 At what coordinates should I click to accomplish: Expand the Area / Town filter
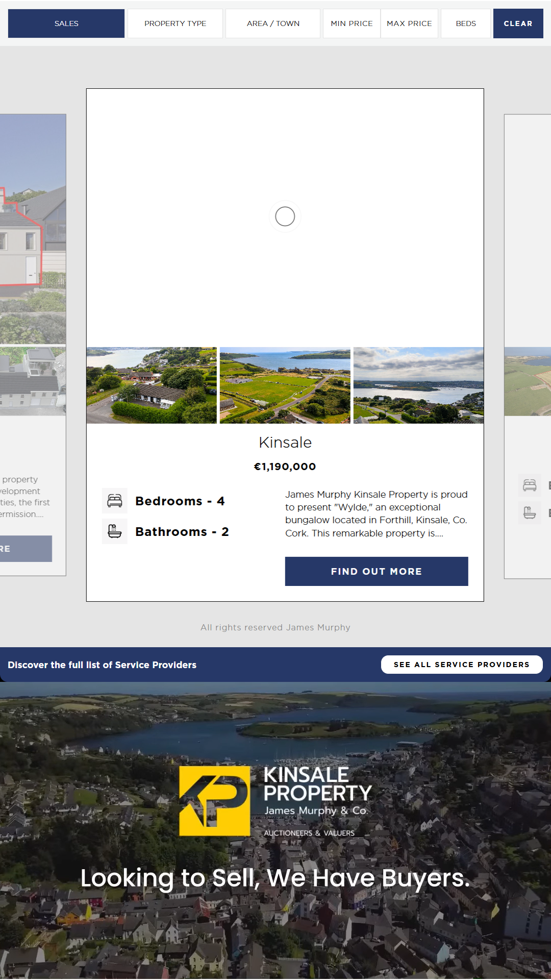(x=273, y=23)
